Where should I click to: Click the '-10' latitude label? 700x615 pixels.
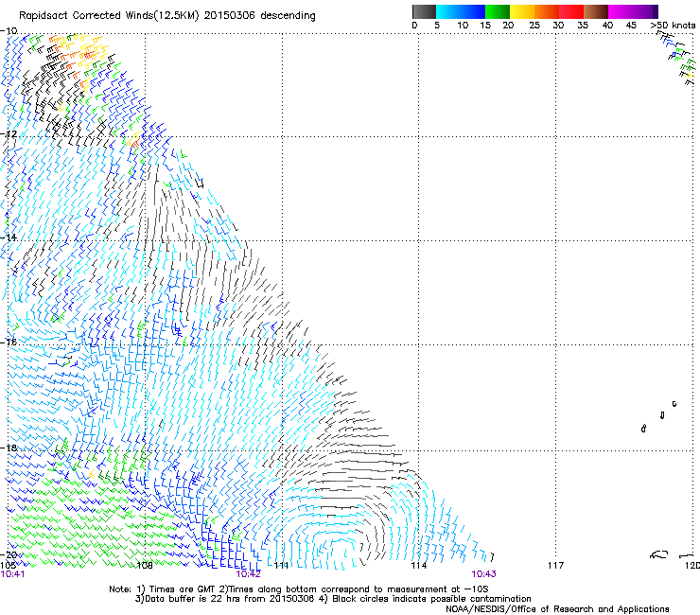click(9, 31)
